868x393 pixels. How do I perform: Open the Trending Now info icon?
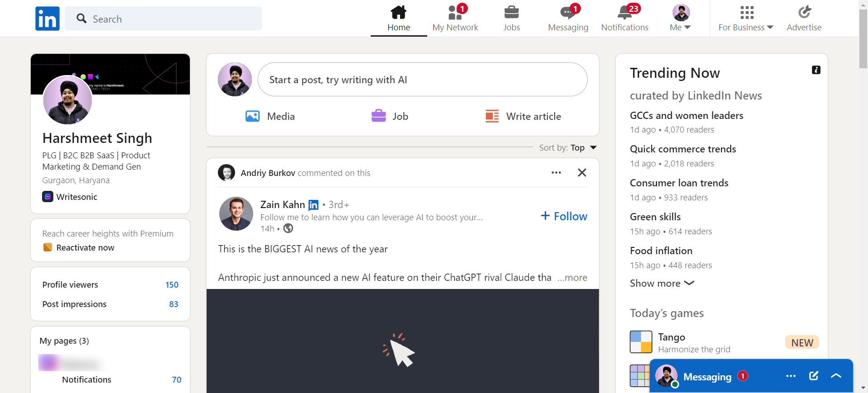(816, 70)
